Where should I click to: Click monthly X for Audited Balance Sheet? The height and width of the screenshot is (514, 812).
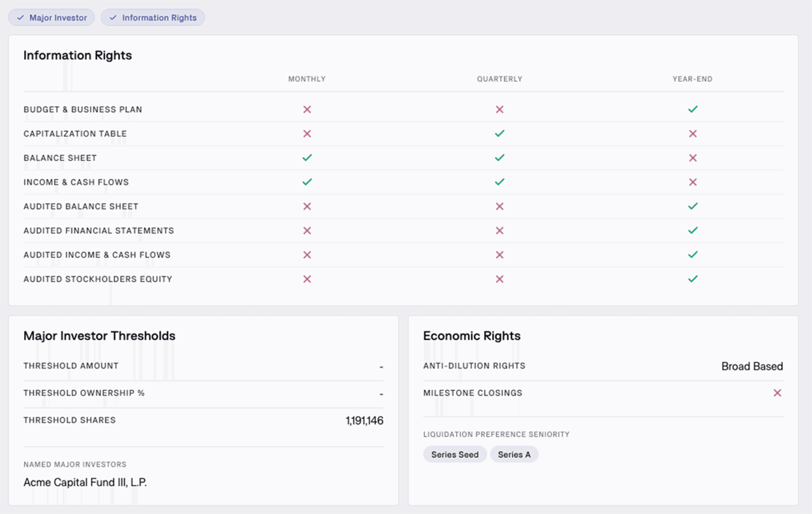click(307, 206)
